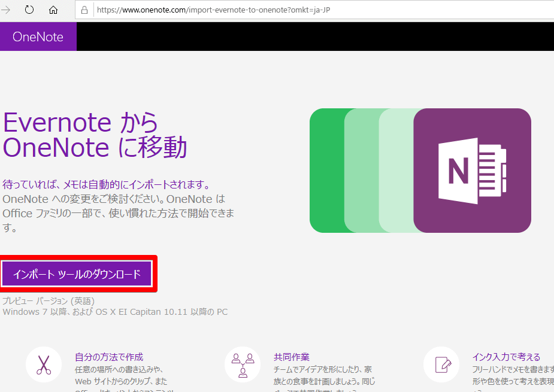Go to the browser home page icon
The height and width of the screenshot is (392, 554).
[x=53, y=10]
